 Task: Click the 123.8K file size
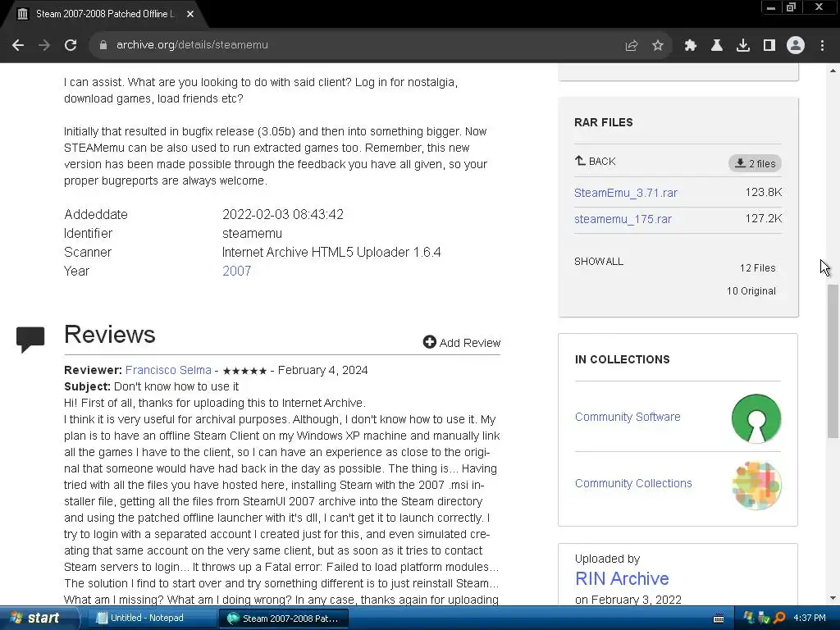tap(764, 192)
